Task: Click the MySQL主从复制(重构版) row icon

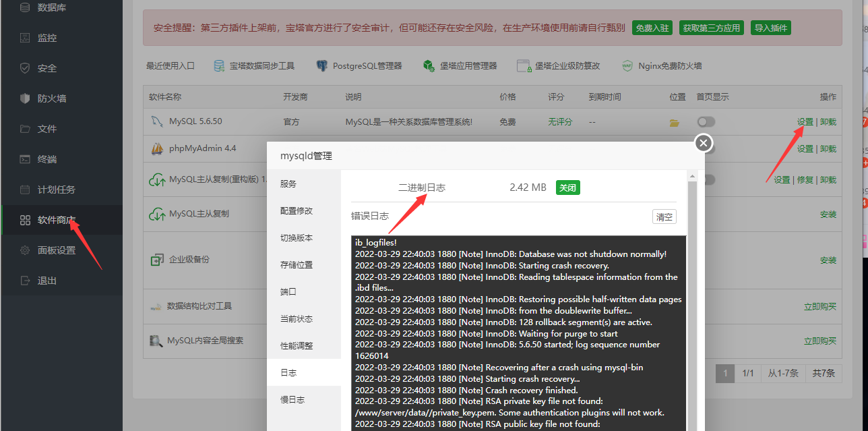Action: [x=156, y=180]
